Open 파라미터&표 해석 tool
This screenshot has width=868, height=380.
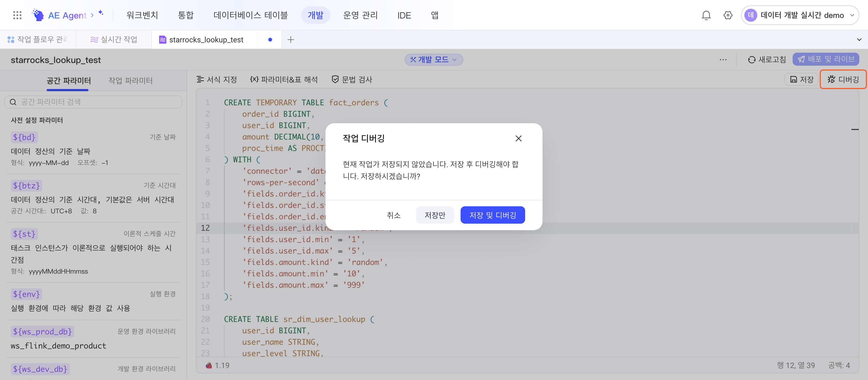284,80
